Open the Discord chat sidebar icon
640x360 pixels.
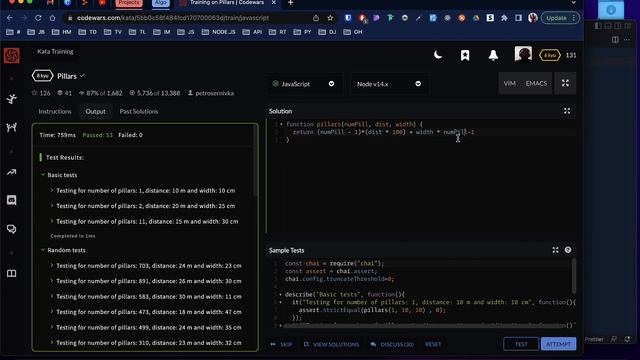point(11,200)
